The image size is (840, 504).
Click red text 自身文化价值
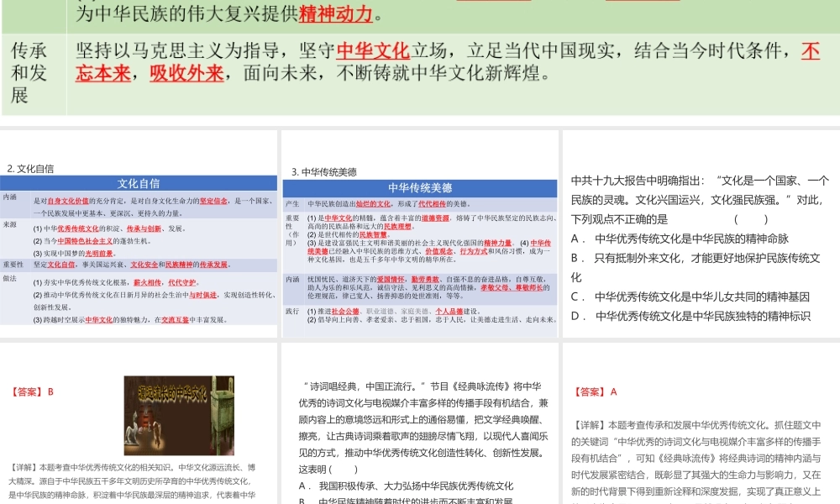click(68, 202)
